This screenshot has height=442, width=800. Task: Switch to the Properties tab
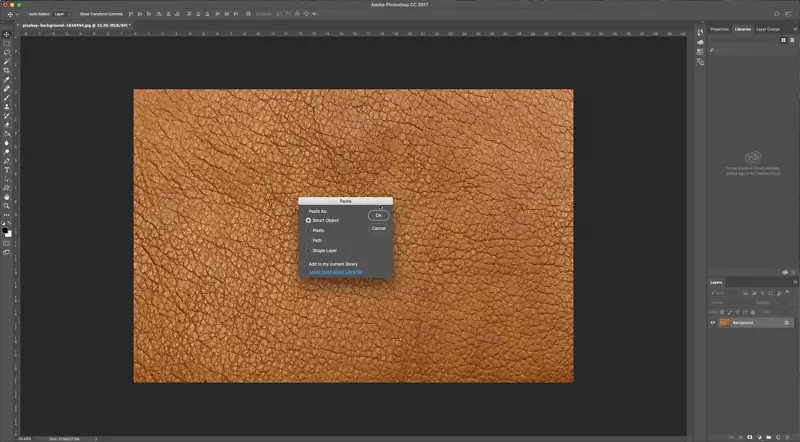point(719,29)
